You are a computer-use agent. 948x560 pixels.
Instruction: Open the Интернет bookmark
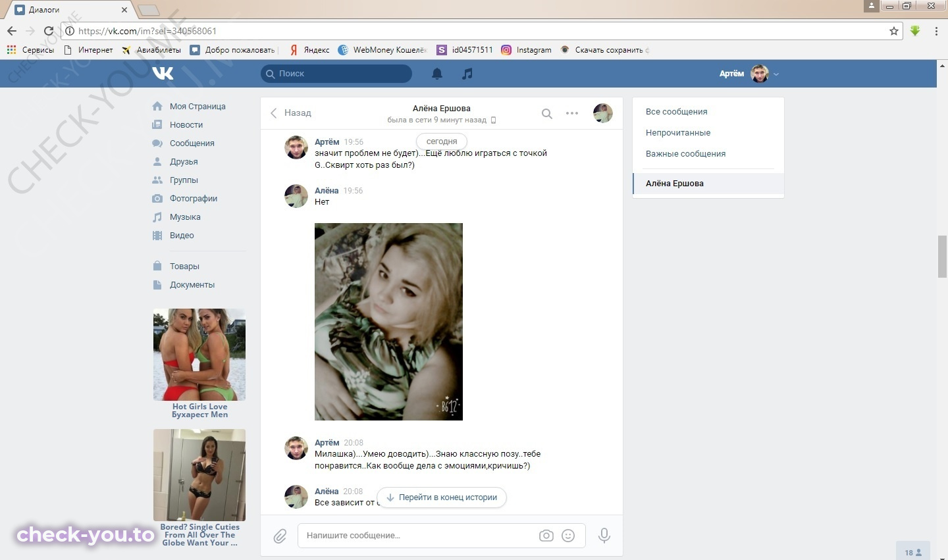coord(88,50)
